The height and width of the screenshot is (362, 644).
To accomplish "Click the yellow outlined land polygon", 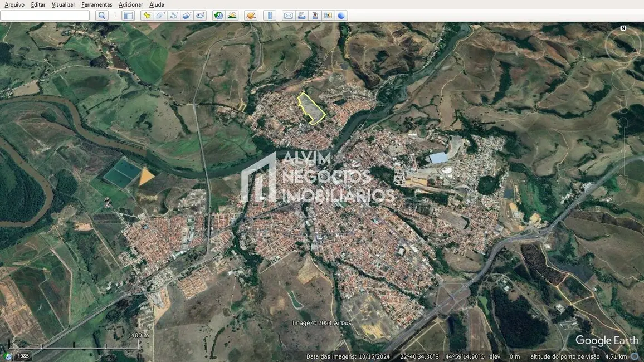I will 311,109.
